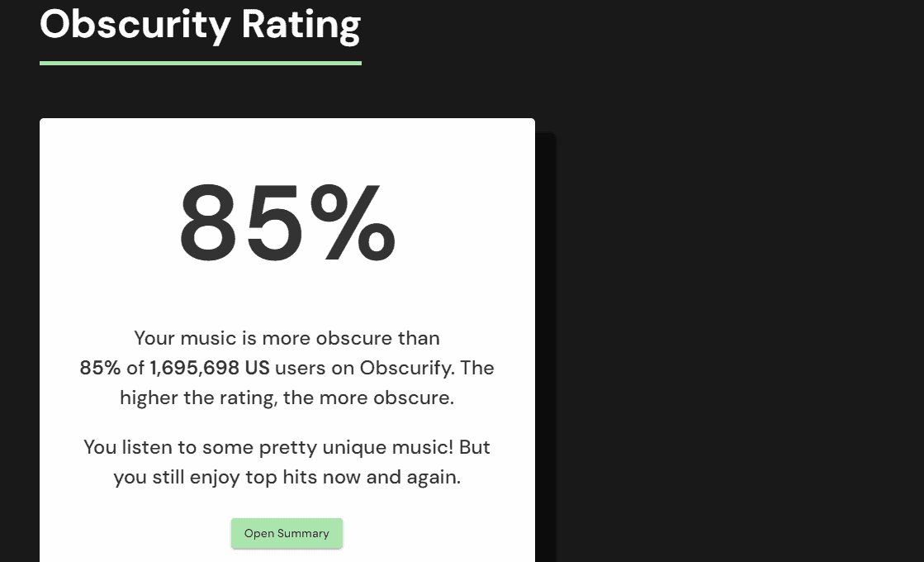Click the digit 8 in the large rating

click(x=208, y=223)
